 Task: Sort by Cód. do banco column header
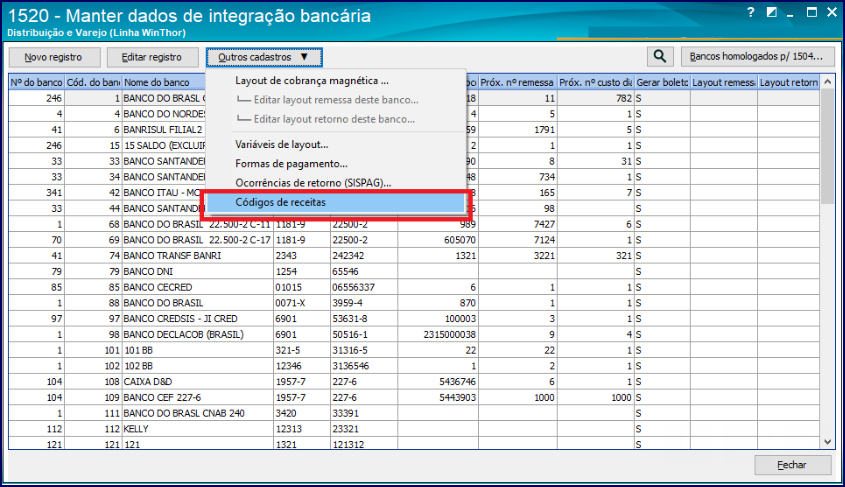[93, 82]
